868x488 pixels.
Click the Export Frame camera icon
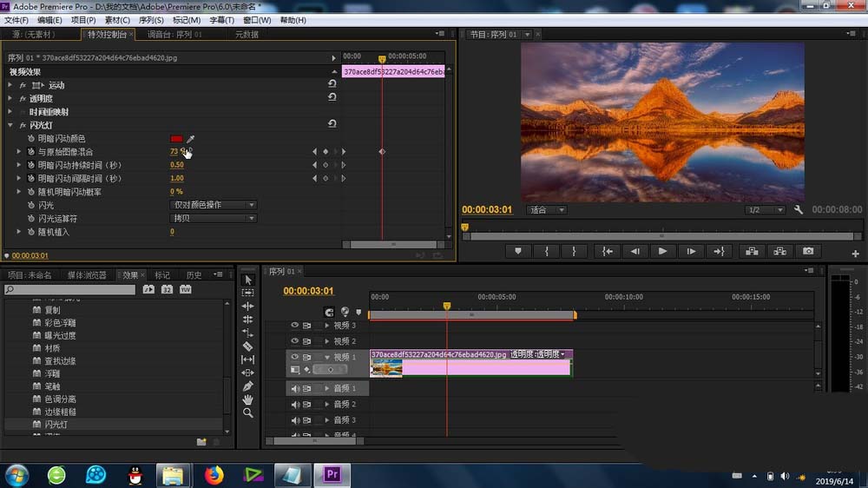point(808,252)
